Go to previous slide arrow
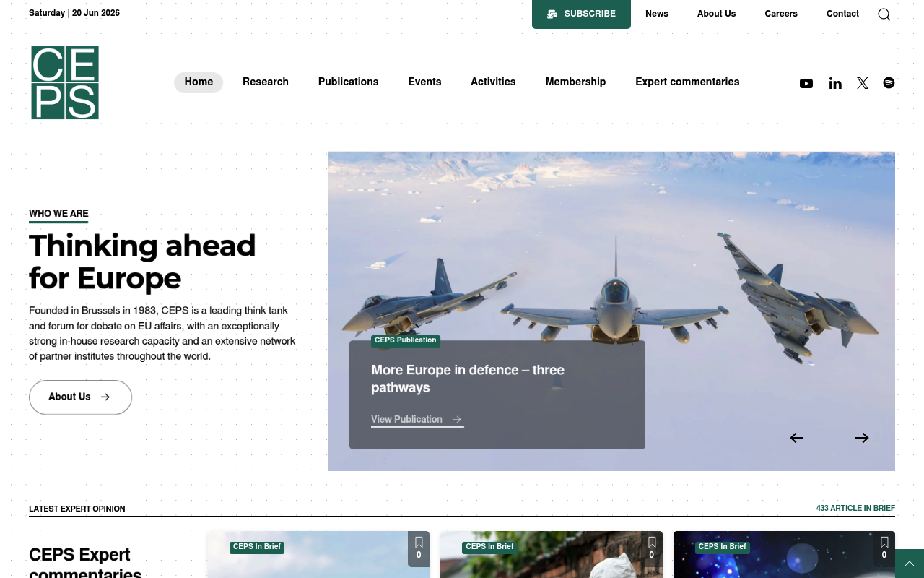Screen dimensions: 924x578 796,438
